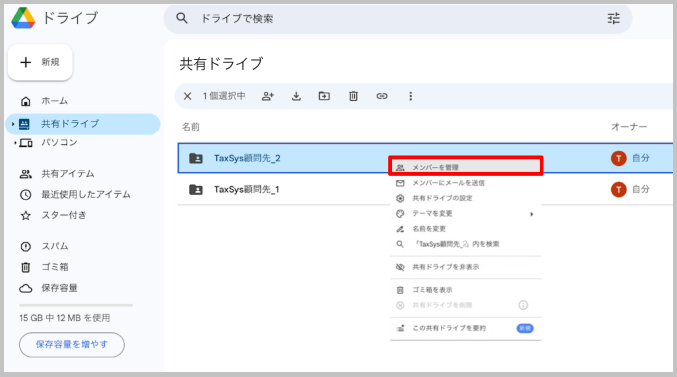Choose 「TaxSys顧問先_2」内を検索 menu entry
Image resolution: width=677 pixels, height=377 pixels.
pyautogui.click(x=465, y=244)
